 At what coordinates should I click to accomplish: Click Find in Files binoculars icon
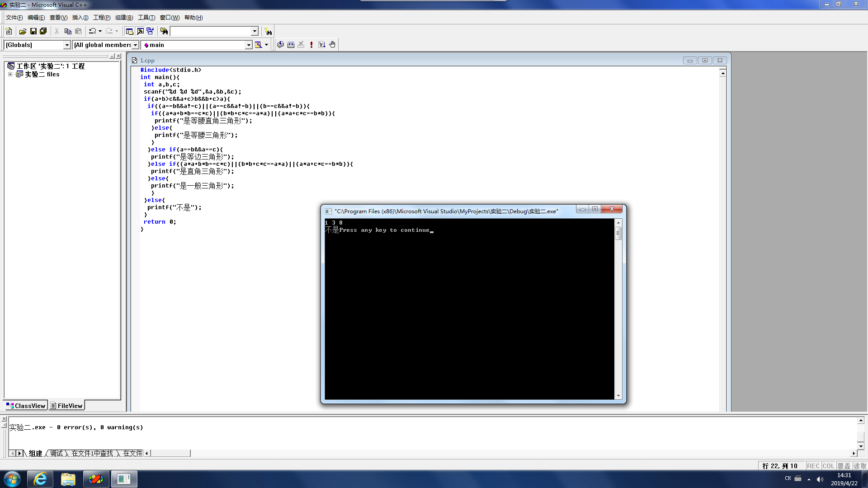point(164,31)
